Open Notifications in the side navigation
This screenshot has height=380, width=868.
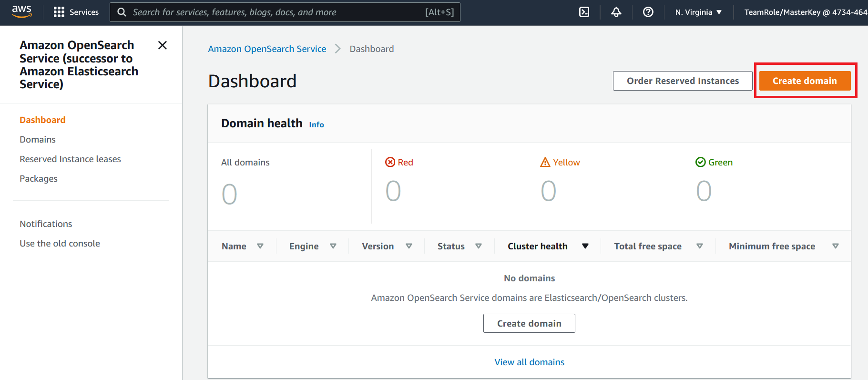tap(46, 224)
